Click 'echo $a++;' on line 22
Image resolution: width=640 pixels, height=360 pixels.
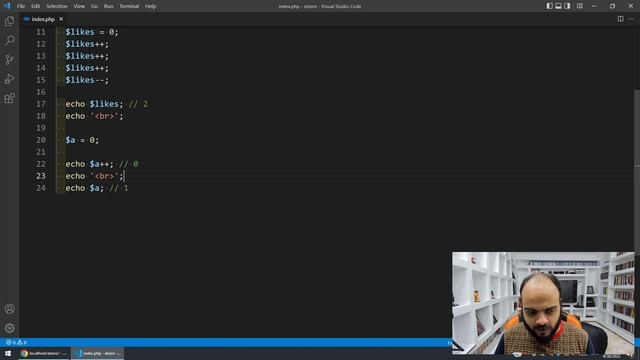click(89, 164)
